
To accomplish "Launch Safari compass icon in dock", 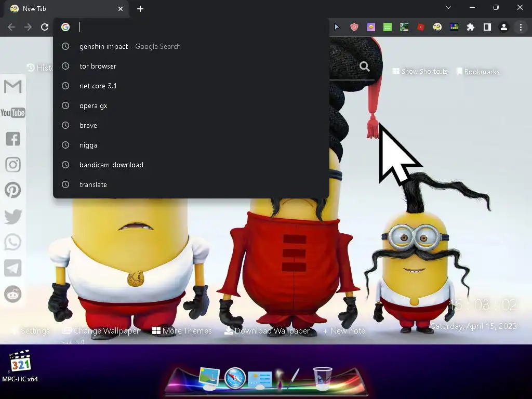I will point(235,378).
